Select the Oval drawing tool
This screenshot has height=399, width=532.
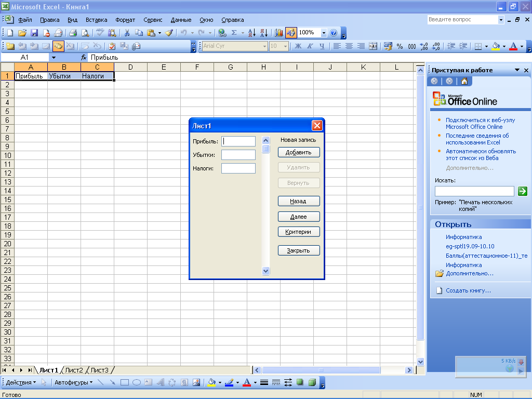(x=137, y=382)
